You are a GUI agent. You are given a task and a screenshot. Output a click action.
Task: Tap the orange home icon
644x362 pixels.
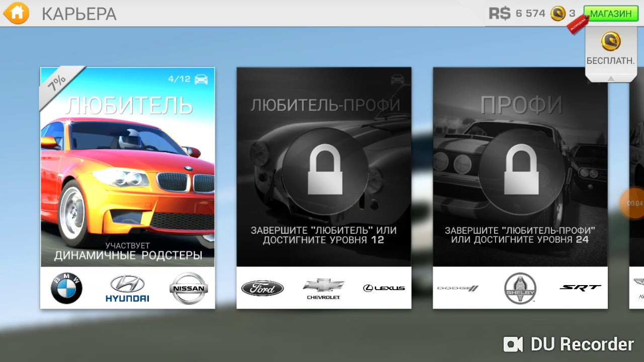[x=16, y=14]
